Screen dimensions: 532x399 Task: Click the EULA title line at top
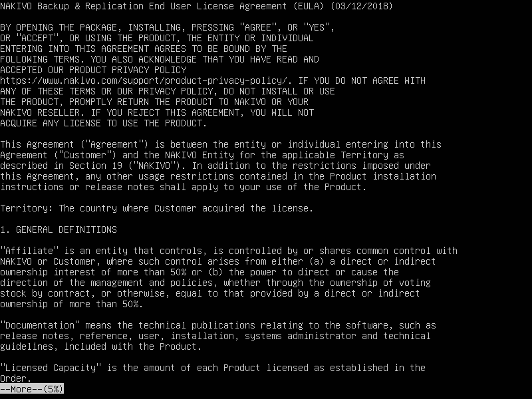(196, 6)
